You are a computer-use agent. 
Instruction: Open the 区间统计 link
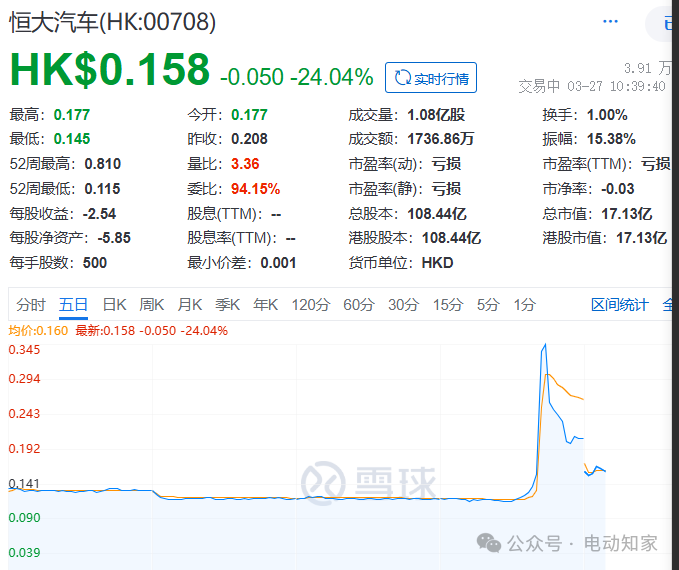[620, 305]
